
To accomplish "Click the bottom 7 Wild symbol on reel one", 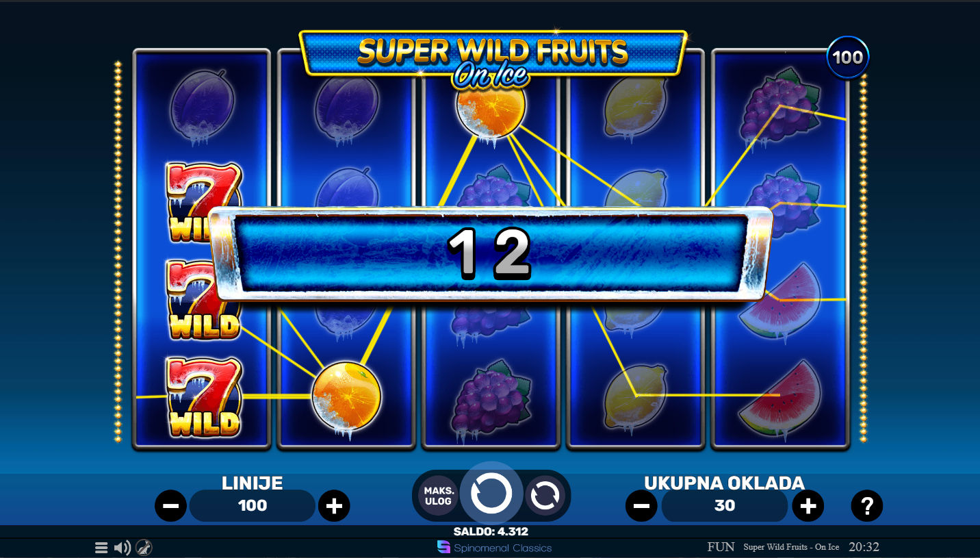I will tap(204, 397).
